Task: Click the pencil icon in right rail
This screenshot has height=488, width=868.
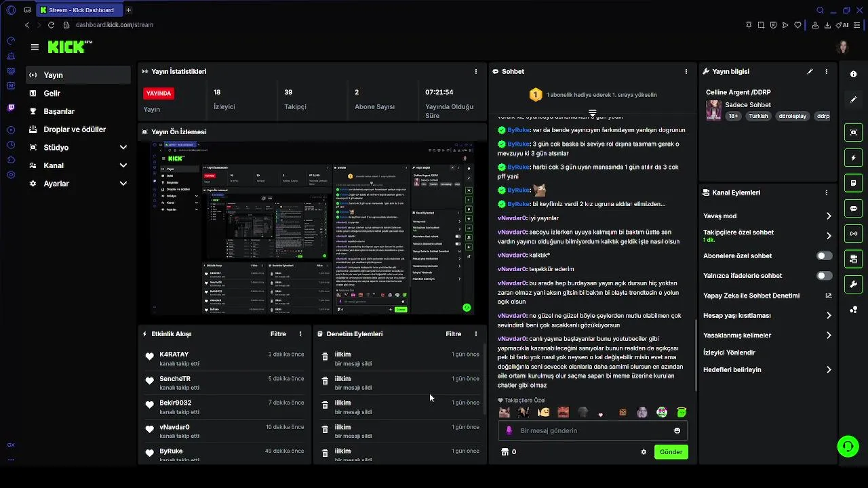Action: point(854,100)
